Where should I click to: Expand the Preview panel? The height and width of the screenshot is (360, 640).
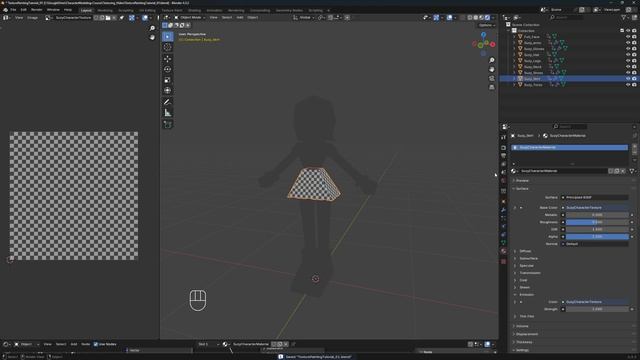522,180
